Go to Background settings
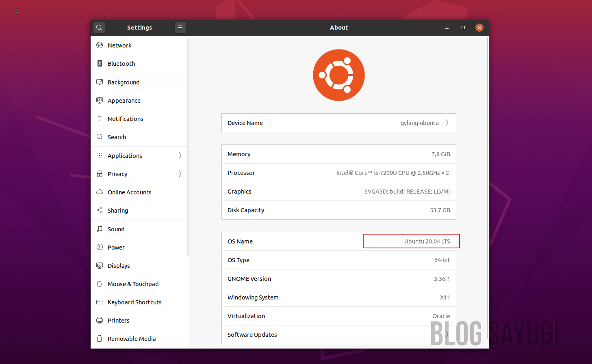 coord(139,82)
